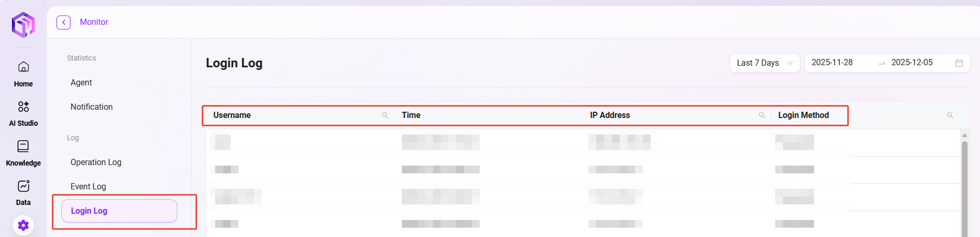Go to AI Studio in sidebar
The image size is (980, 237).
coord(23,113)
